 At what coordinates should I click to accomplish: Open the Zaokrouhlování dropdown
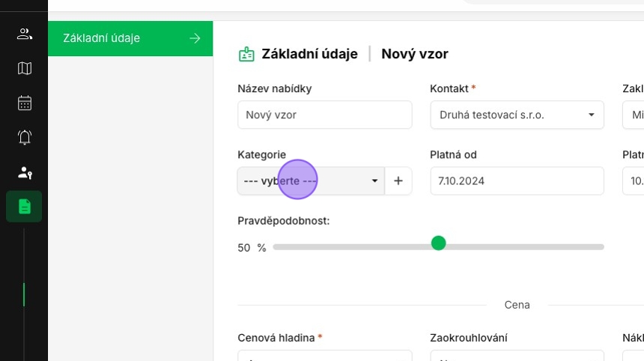click(517, 356)
